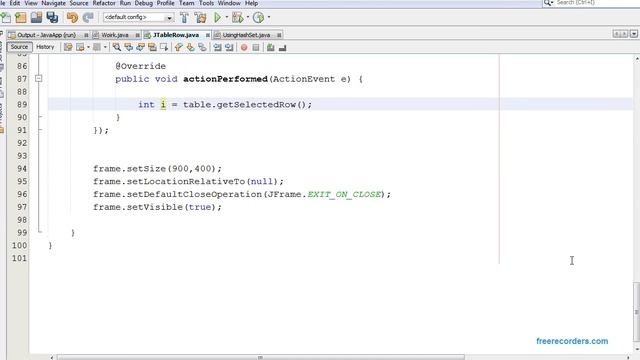Click the Find Selection magnifier icon
The width and height of the screenshot is (640, 360).
117,47
